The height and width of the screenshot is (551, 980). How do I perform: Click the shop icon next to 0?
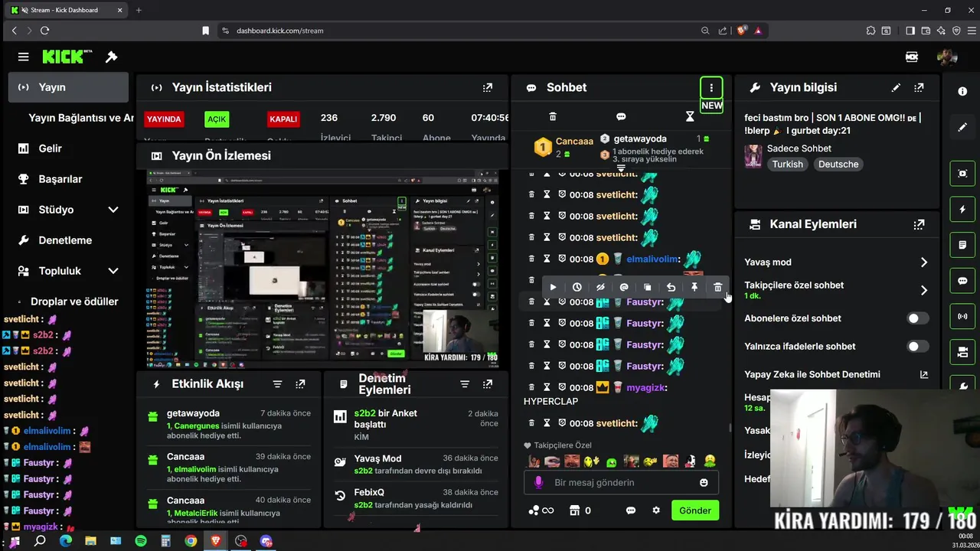575,510
